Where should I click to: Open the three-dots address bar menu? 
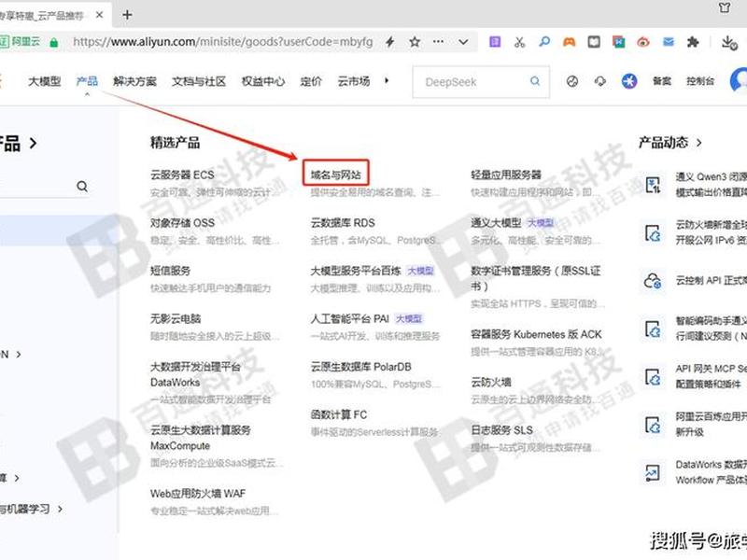(438, 42)
